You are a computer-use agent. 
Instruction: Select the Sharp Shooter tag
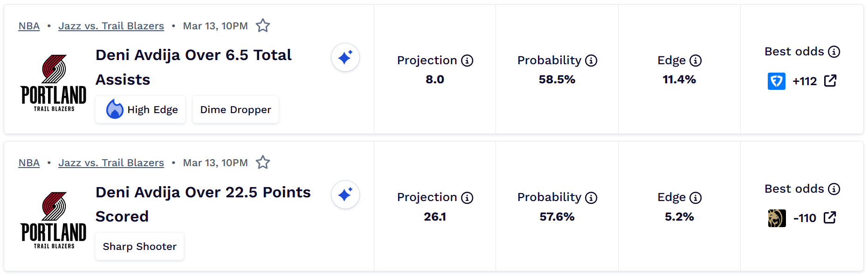(x=139, y=247)
